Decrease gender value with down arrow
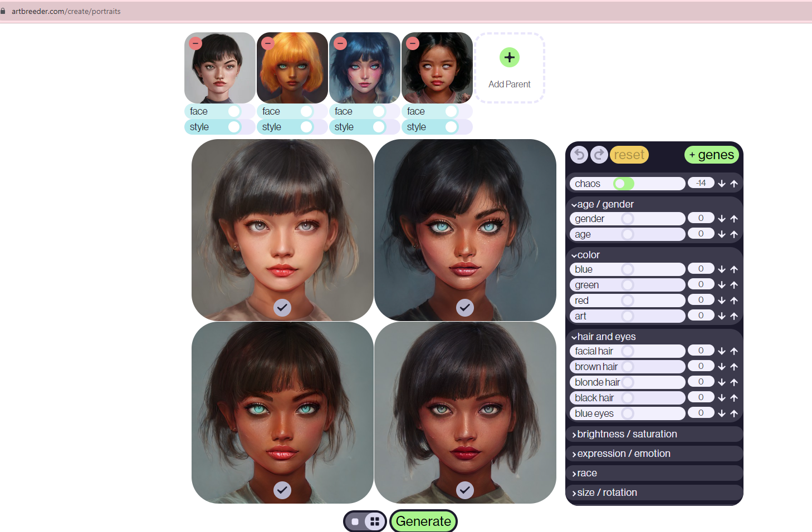Image resolution: width=812 pixels, height=532 pixels. (x=722, y=219)
